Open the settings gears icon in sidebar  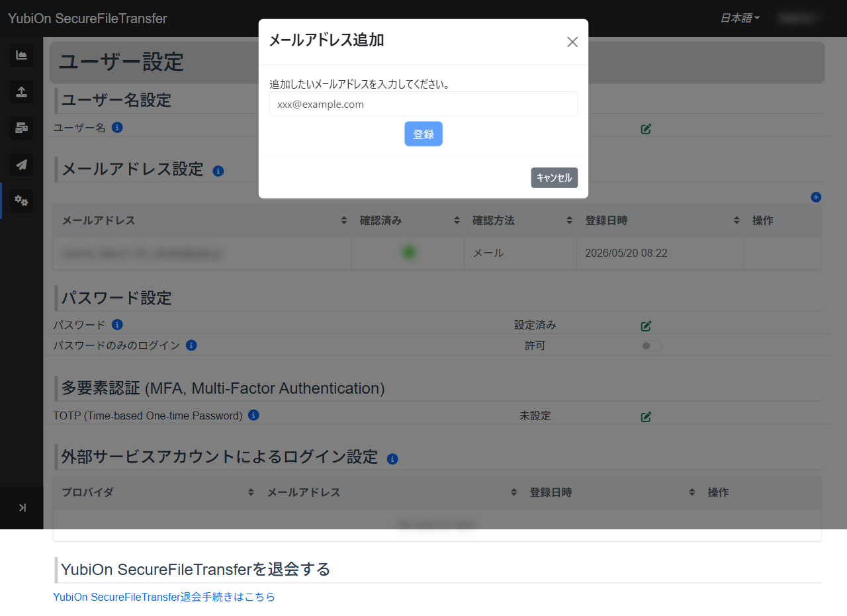(22, 200)
